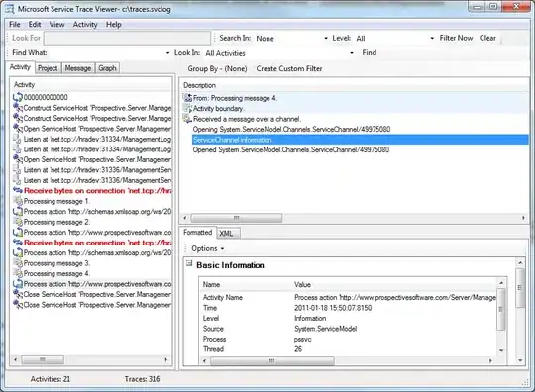
Task: Open the Options dropdown menu
Action: click(x=207, y=248)
